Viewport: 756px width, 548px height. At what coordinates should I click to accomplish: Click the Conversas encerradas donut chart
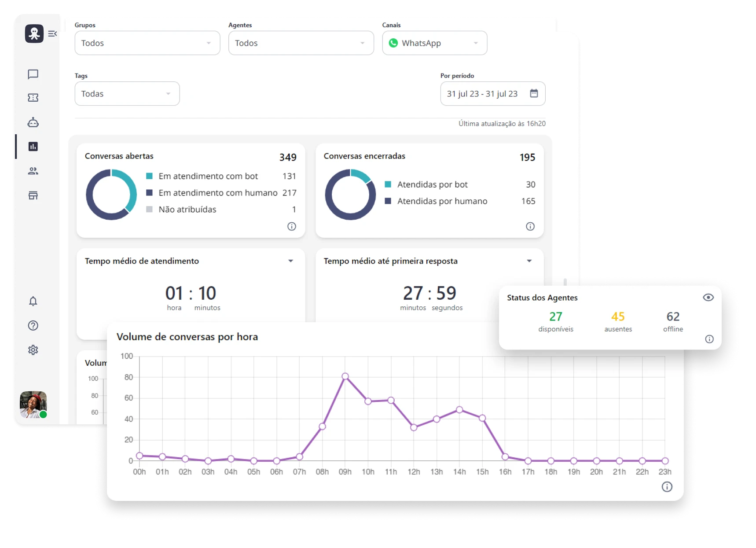350,195
